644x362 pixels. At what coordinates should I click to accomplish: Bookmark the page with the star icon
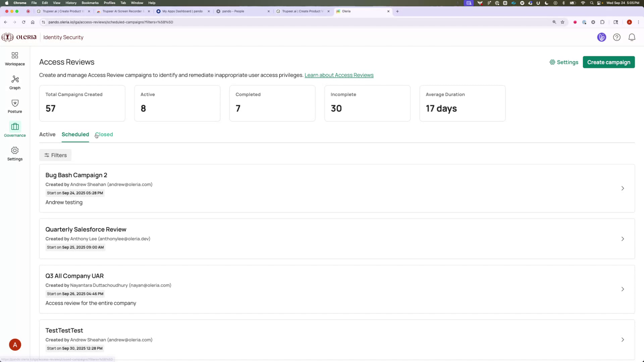(562, 22)
